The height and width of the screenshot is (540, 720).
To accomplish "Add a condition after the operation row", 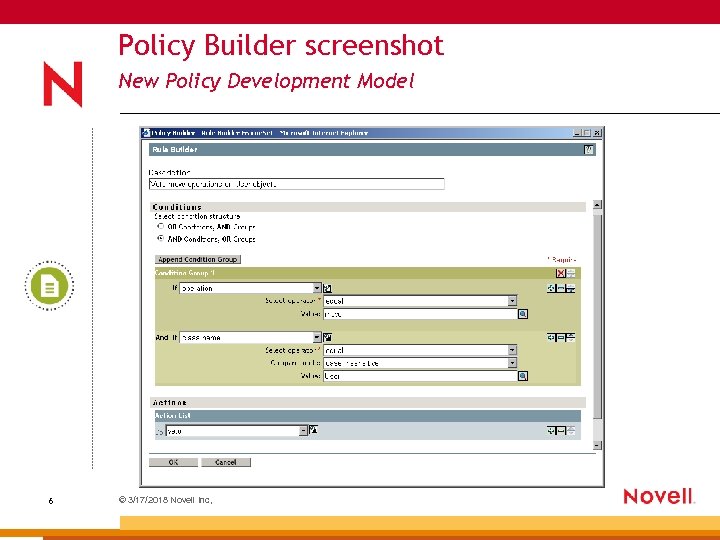I will (x=551, y=288).
